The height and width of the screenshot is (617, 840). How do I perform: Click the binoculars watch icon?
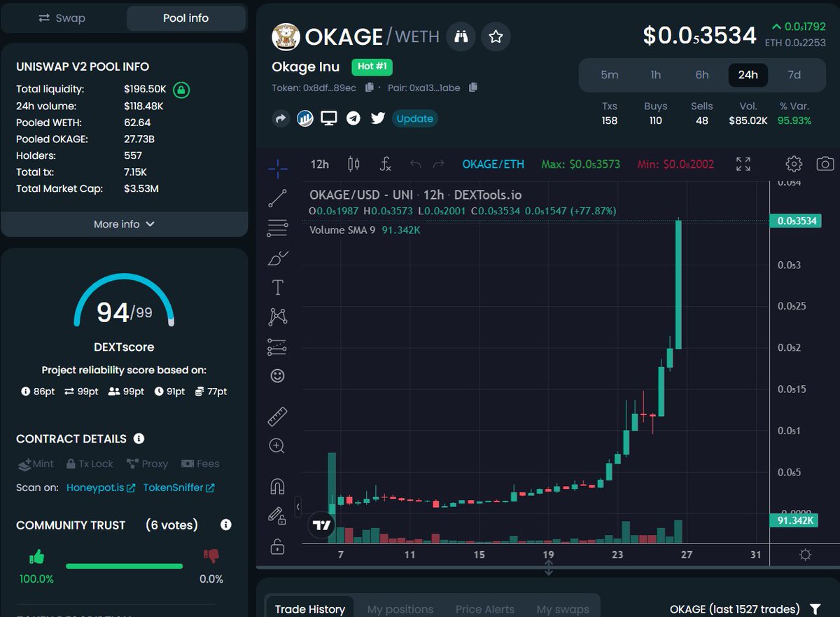[x=461, y=36]
